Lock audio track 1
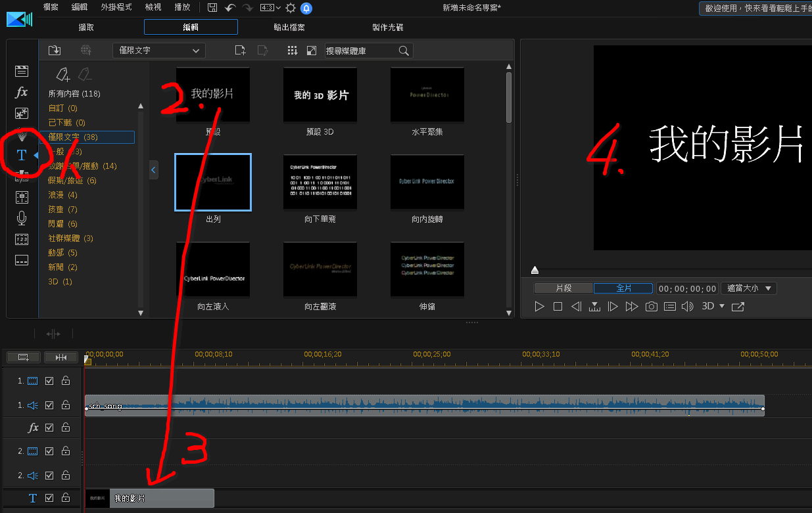 pyautogui.click(x=66, y=405)
